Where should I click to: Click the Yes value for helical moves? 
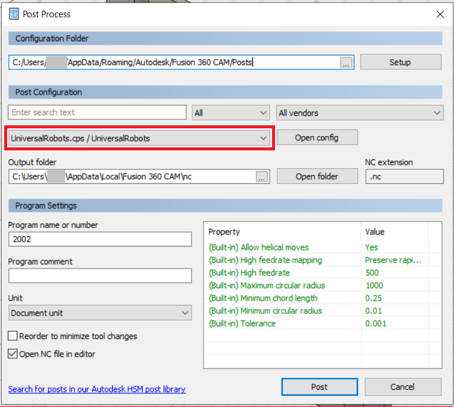(371, 247)
